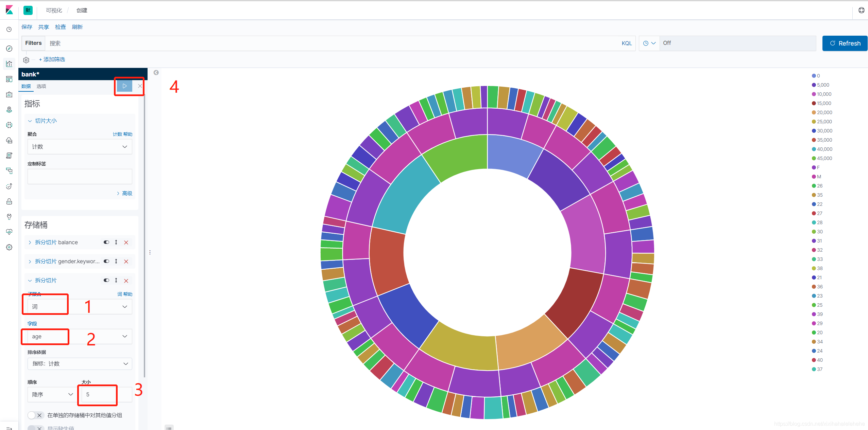The image size is (868, 430).
Task: Select the 数据 tab
Action: click(x=27, y=86)
